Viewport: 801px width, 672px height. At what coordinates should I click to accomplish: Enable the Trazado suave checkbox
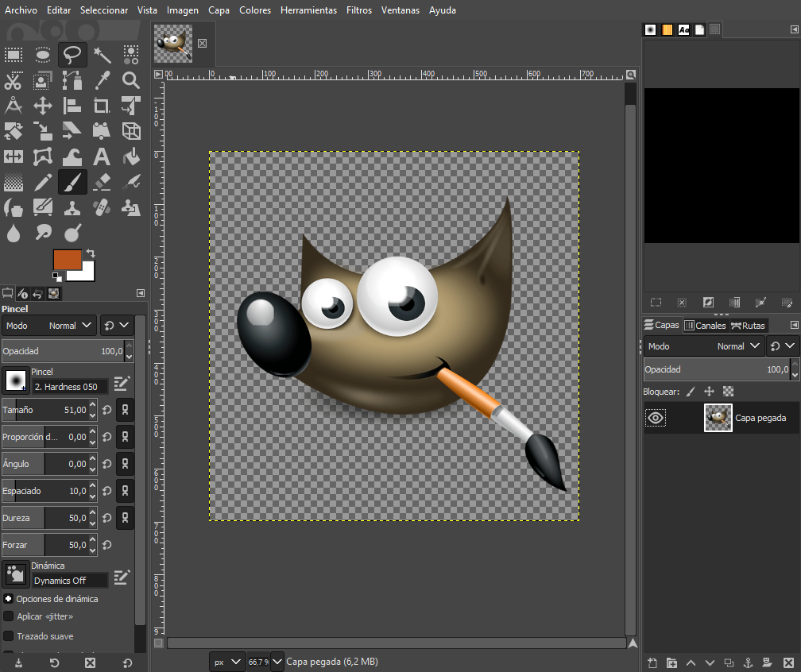pos(8,636)
